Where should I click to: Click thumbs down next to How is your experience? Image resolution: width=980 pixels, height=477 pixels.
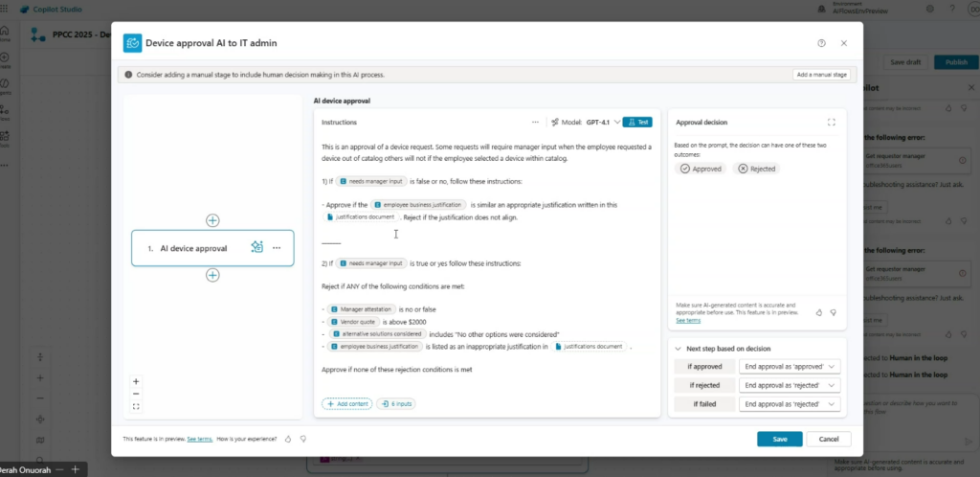303,439
